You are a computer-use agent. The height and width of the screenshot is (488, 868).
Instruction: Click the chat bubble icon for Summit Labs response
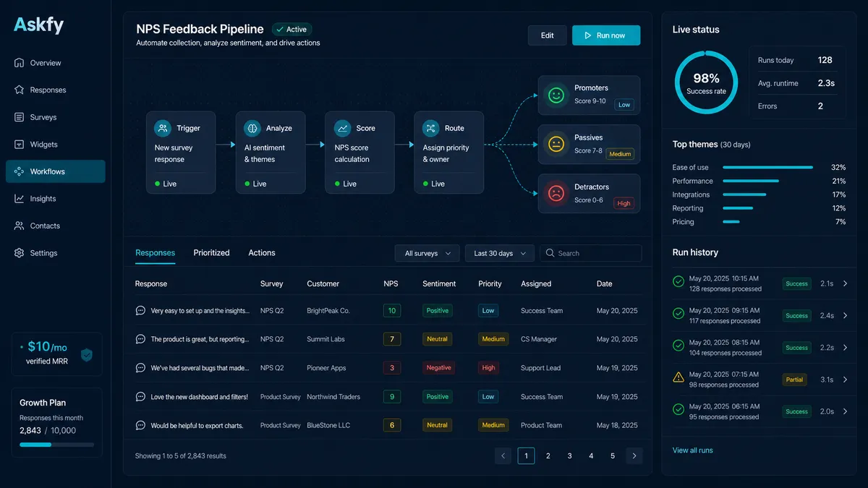click(x=140, y=339)
